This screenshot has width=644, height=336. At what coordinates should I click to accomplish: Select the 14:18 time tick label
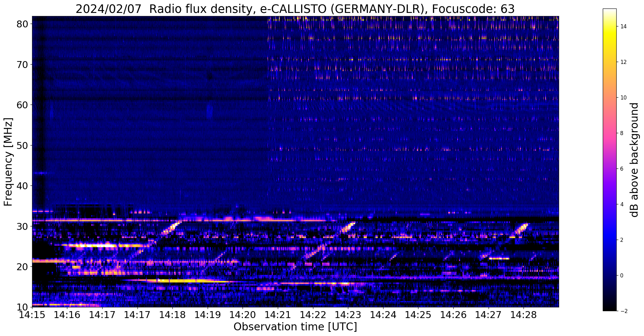point(172,315)
